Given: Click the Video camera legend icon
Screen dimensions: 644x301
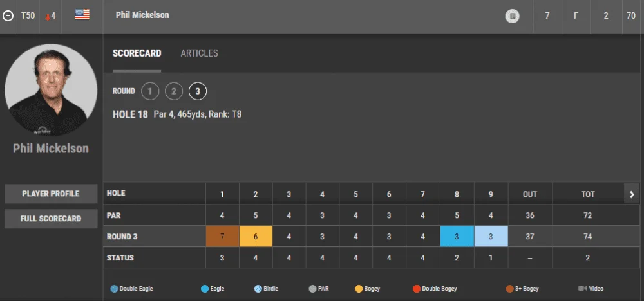Looking at the screenshot, I should point(582,288).
